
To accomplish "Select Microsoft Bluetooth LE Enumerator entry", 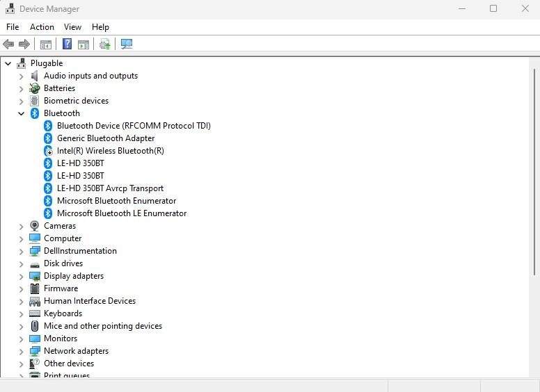I will point(122,213).
